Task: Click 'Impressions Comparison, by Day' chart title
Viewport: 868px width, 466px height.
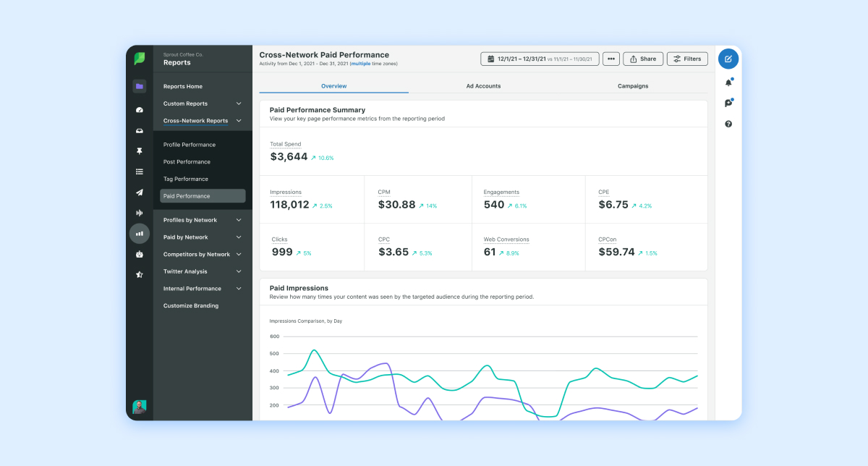Action: [305, 321]
